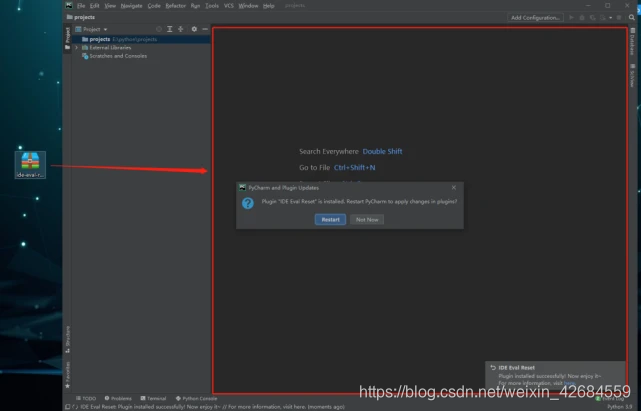
Task: Click the IDE Eval Reset notification title
Action: 516,368
